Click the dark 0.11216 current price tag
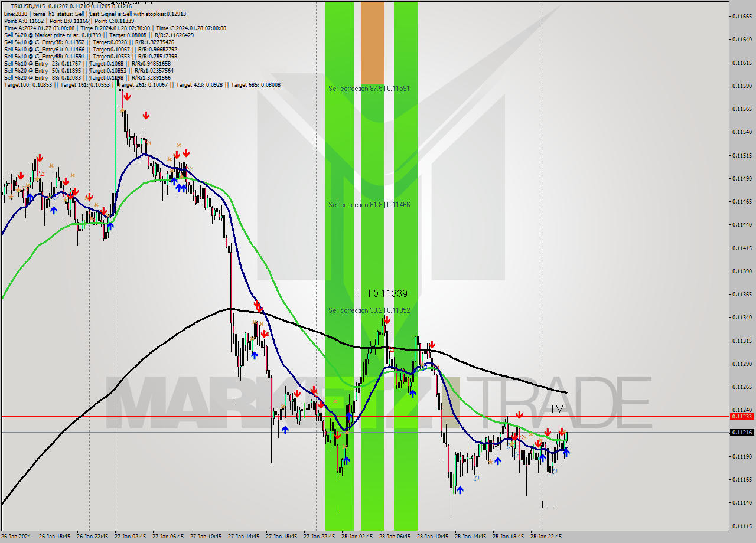The image size is (756, 543). pyautogui.click(x=742, y=432)
